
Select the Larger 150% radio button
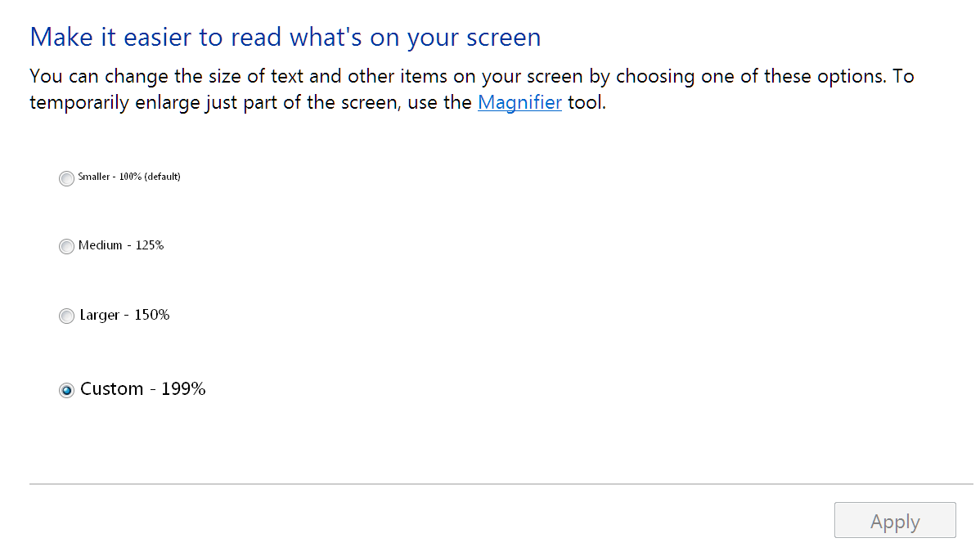(66, 316)
